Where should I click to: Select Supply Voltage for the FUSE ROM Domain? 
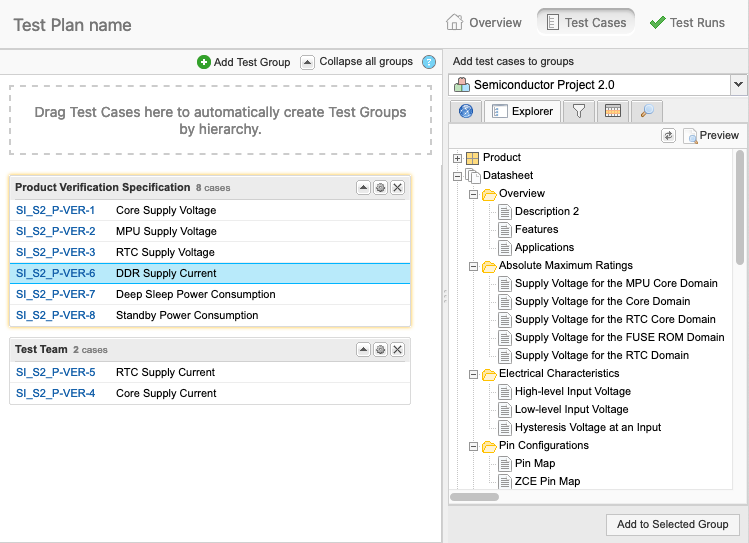point(620,337)
